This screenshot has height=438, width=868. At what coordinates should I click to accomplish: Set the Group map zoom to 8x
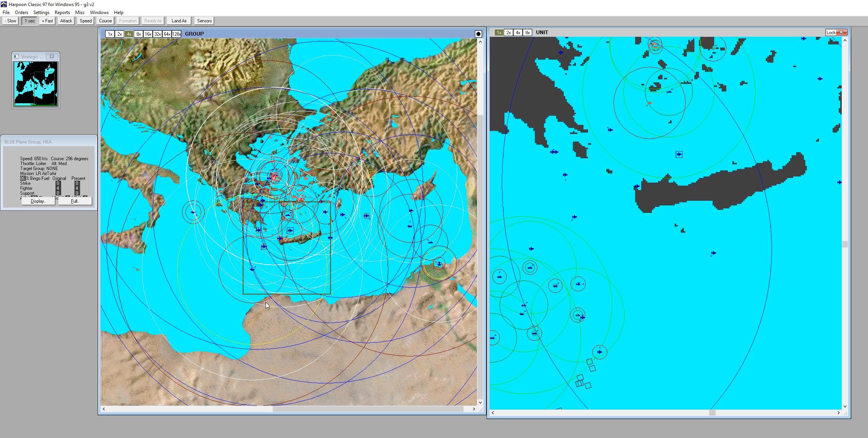pos(139,34)
